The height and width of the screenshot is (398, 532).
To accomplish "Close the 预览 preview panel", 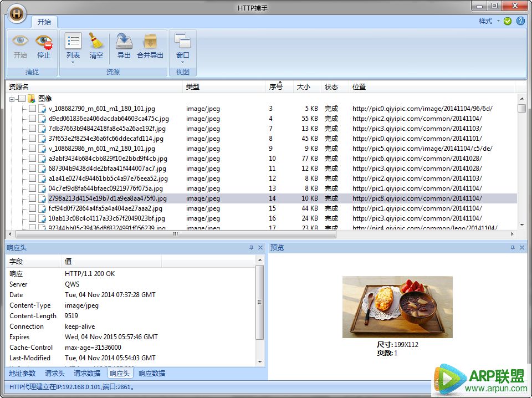I will pyautogui.click(x=521, y=248).
